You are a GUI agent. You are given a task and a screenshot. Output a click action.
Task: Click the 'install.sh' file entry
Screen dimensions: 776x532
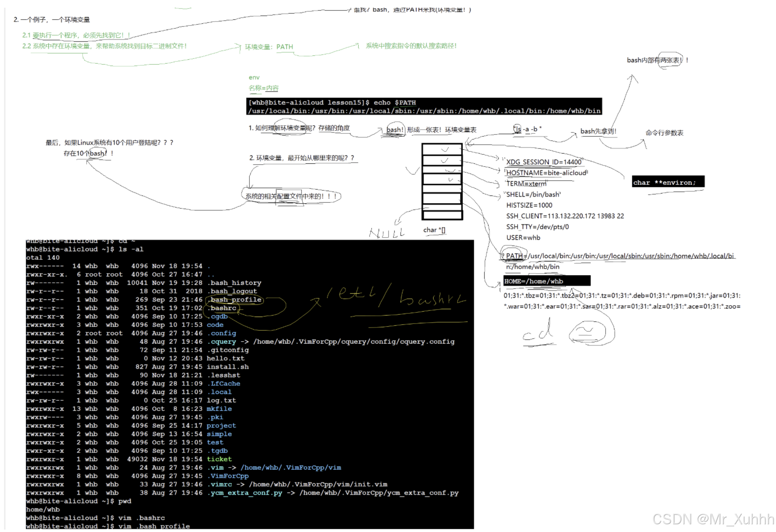click(x=227, y=367)
